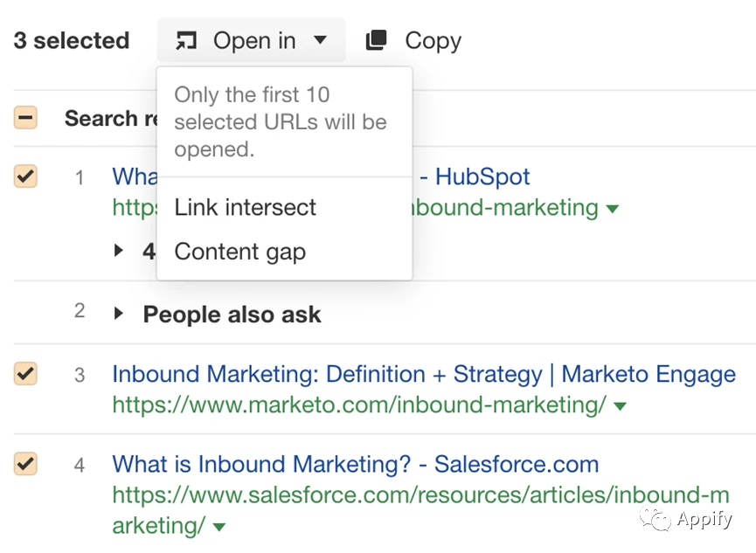
Task: Expand the sitelinks triangle under HubSpot
Action: pyautogui.click(x=119, y=251)
